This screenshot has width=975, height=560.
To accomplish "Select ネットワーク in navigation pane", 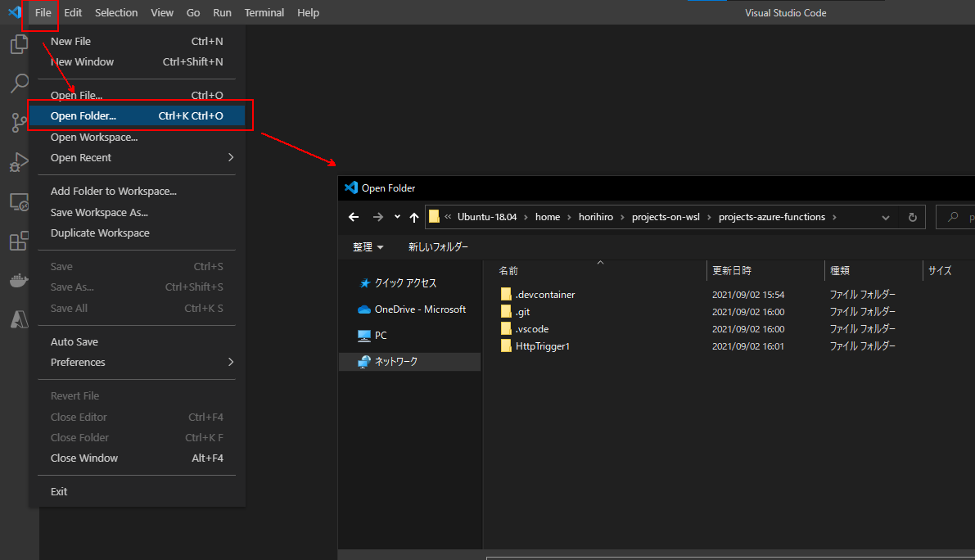I will click(x=410, y=361).
